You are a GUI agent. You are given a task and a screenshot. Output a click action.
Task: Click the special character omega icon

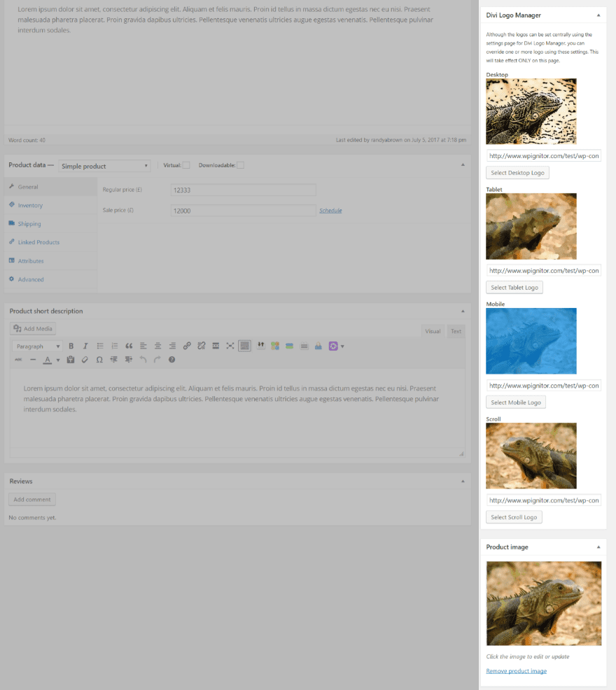[x=99, y=360]
